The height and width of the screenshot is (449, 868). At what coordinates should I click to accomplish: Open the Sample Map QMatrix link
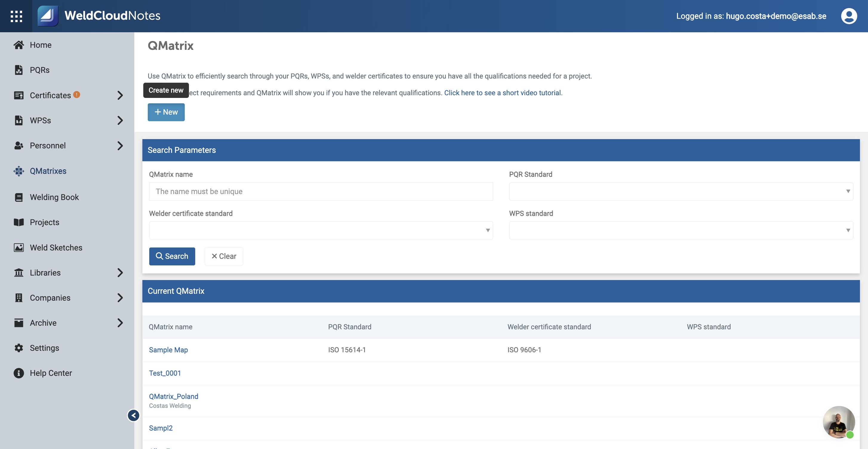point(168,350)
